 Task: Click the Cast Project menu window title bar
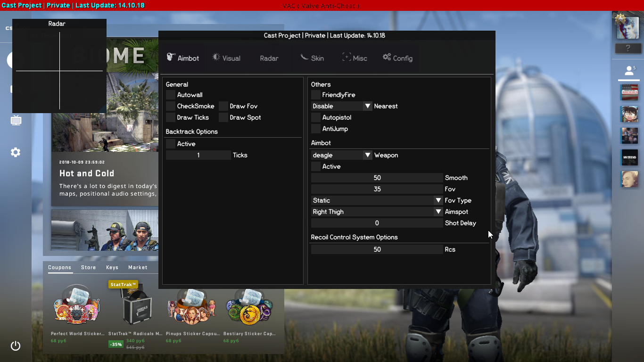coord(327,35)
